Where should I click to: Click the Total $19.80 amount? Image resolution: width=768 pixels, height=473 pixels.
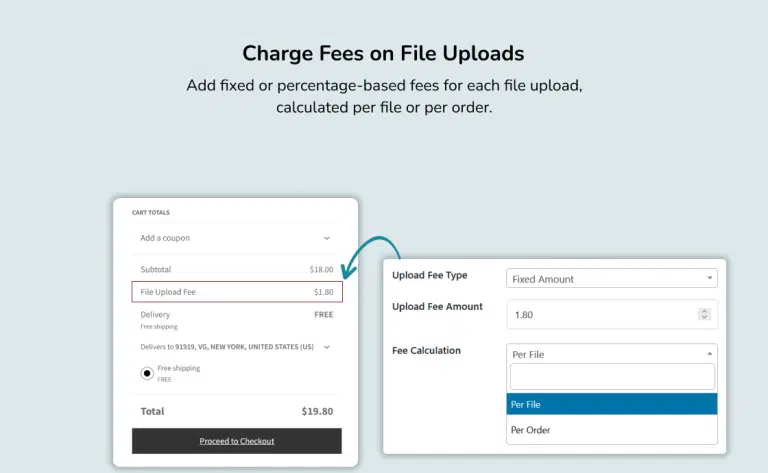[317, 411]
